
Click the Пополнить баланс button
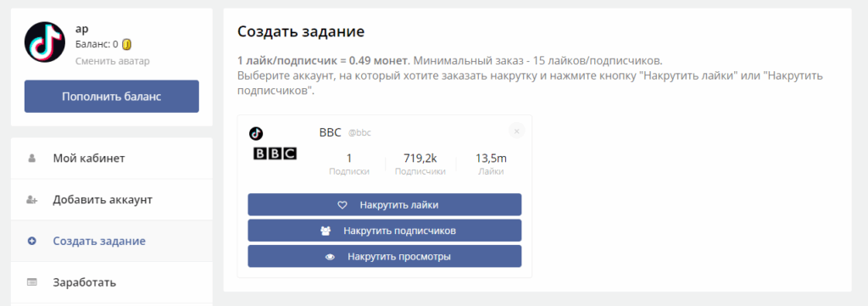coord(111,97)
